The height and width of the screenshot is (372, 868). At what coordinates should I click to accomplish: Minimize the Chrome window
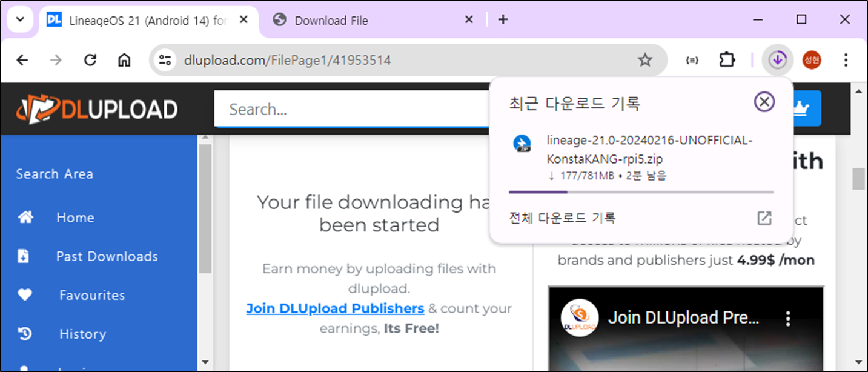tap(758, 19)
